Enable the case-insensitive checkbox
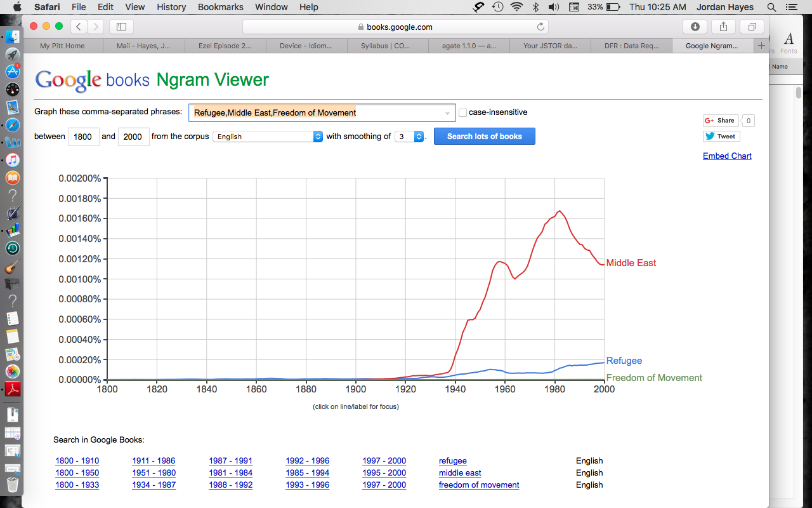This screenshot has width=812, height=508. (x=462, y=112)
